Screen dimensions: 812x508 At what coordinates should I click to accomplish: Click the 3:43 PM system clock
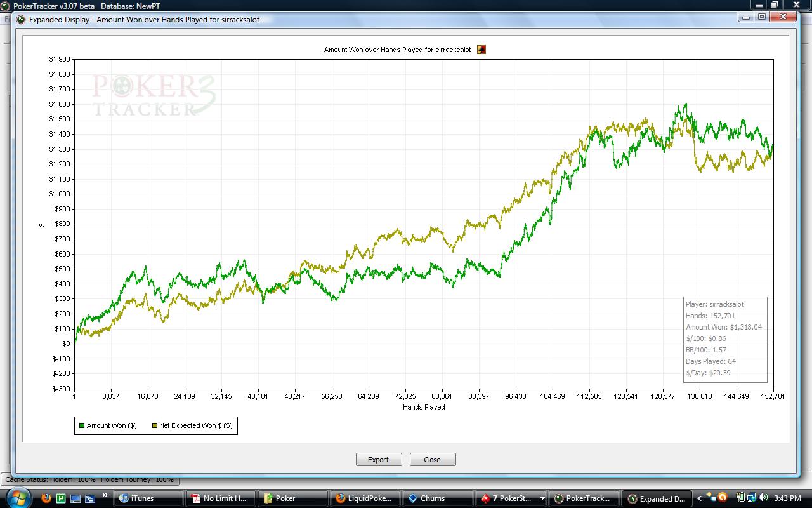pyautogui.click(x=788, y=498)
